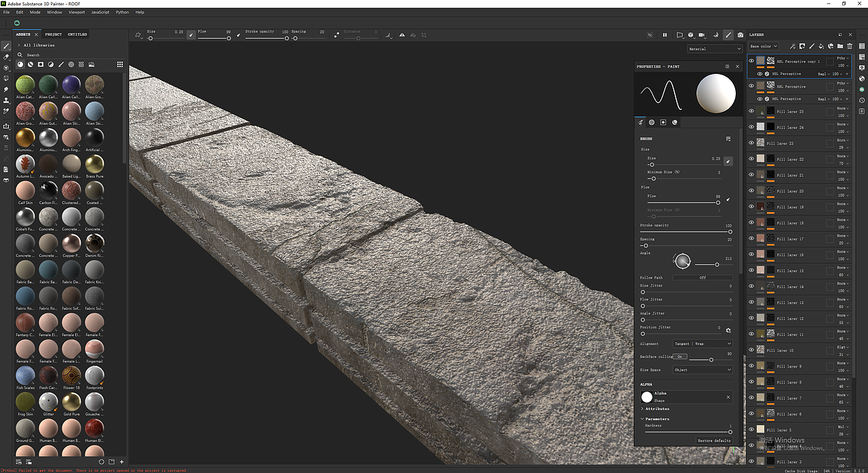Switch assets to grid view icon
The image size is (868, 473).
[x=120, y=64]
